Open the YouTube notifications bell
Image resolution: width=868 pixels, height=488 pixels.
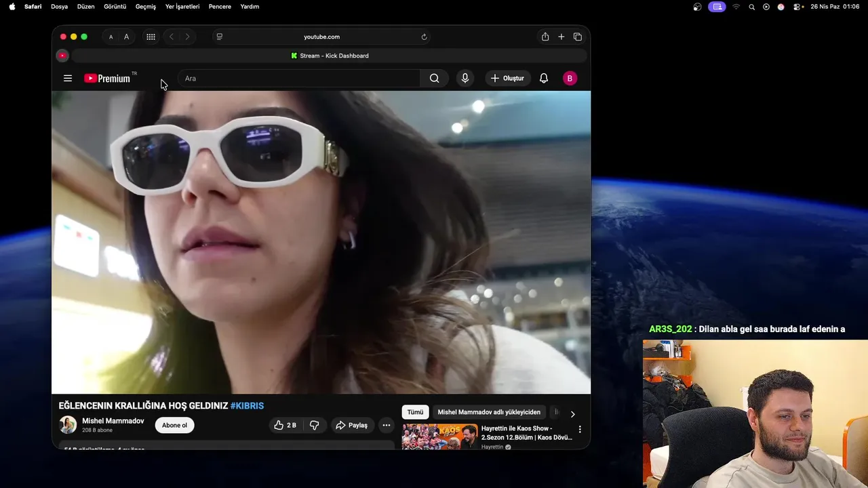point(544,78)
